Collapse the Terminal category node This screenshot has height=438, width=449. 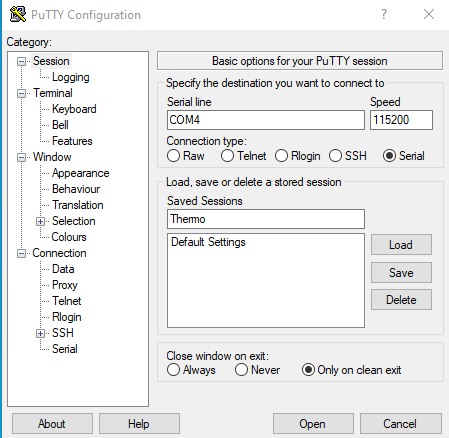[21, 93]
